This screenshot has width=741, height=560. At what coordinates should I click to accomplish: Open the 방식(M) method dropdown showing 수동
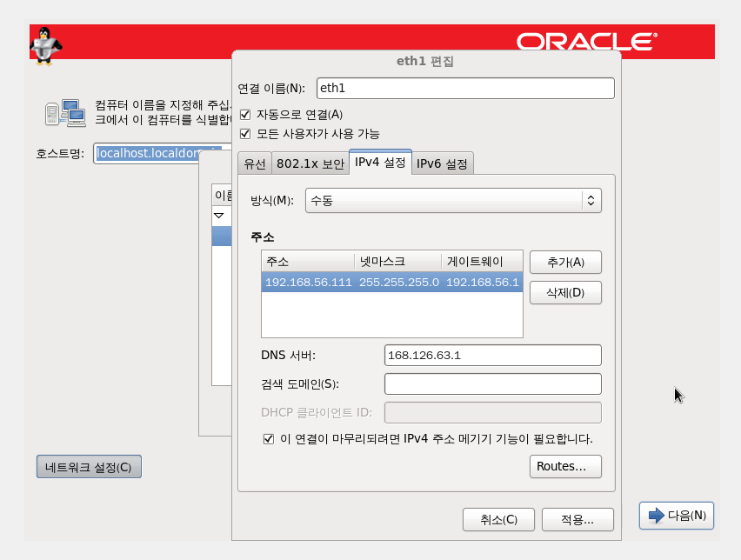(453, 200)
